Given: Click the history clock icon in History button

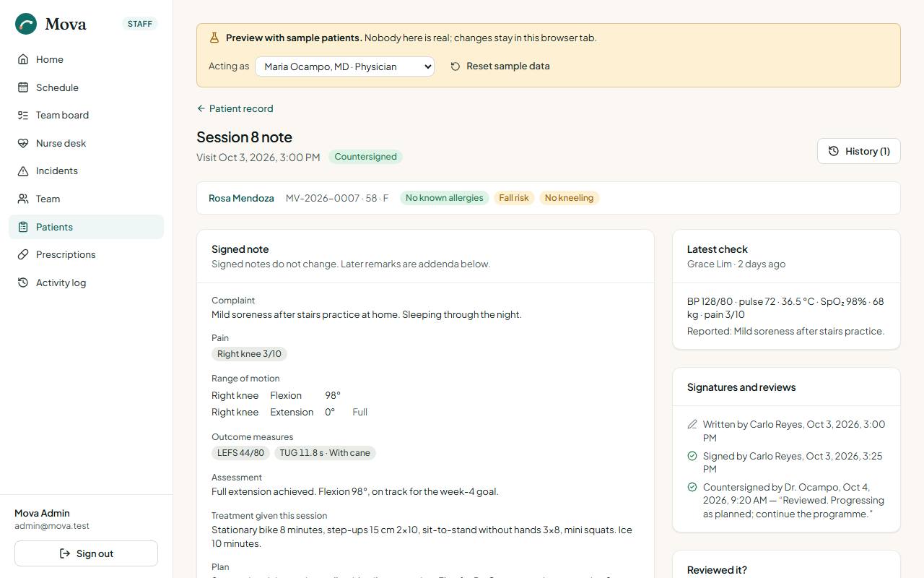Looking at the screenshot, I should (x=834, y=151).
